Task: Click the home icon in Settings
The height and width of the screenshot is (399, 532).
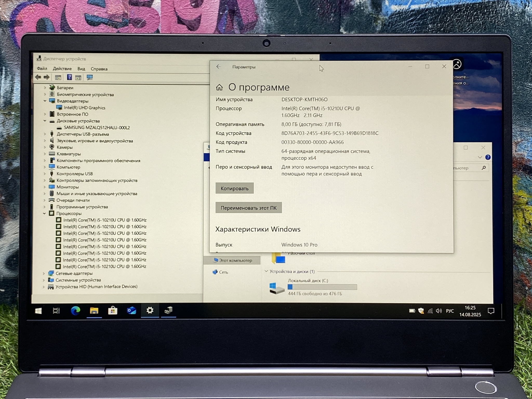Action: point(219,88)
